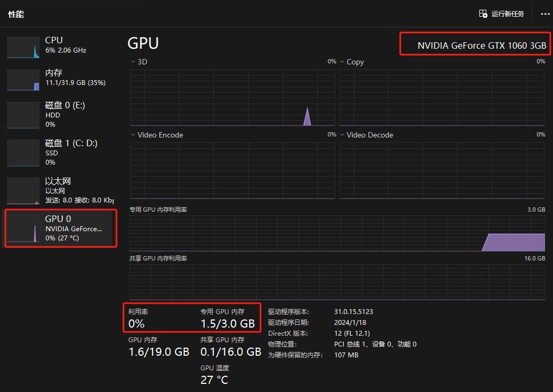Image resolution: width=553 pixels, height=392 pixels.
Task: Select the CPU performance entry
Action: point(60,46)
